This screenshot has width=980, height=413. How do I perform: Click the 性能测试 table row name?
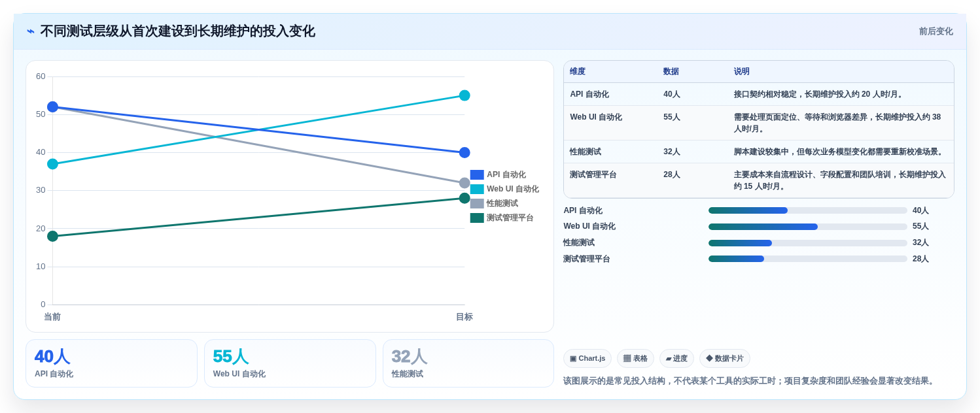coord(586,152)
